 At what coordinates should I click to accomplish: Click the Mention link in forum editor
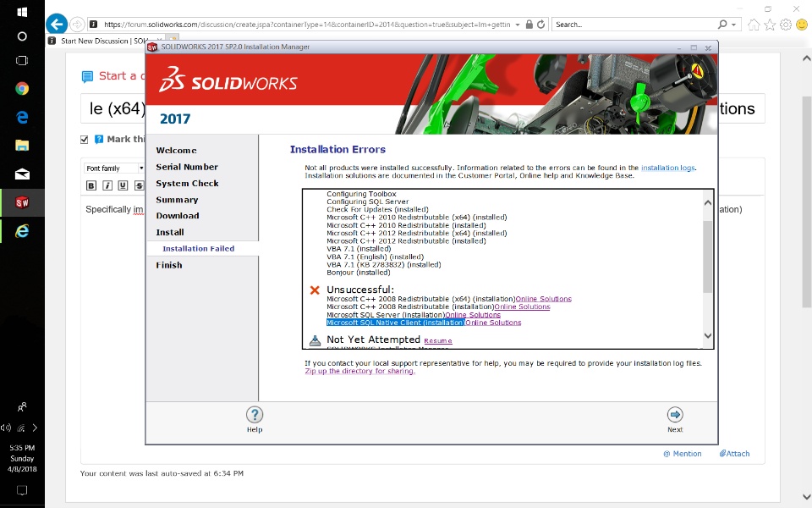tap(683, 454)
